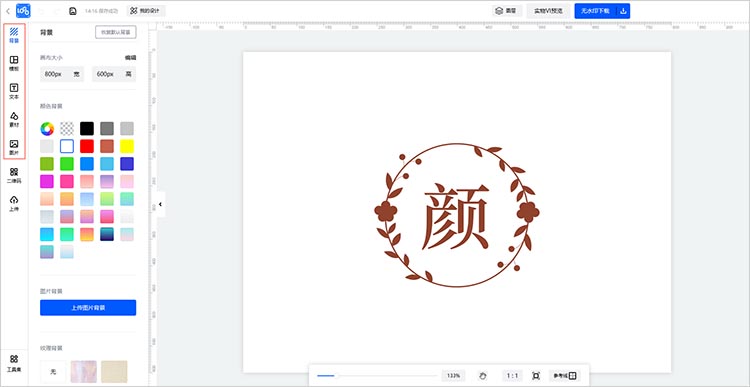Toggle the 参考线 guidelines button
The height and width of the screenshot is (387, 750).
point(564,376)
